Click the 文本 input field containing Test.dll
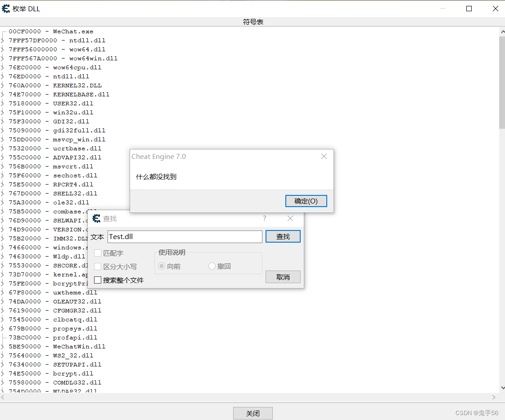505x420 pixels. click(185, 237)
